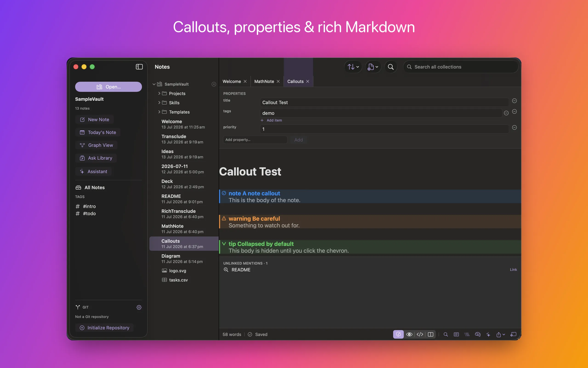This screenshot has width=588, height=368.
Task: Open the new document dropdown
Action: (373, 67)
